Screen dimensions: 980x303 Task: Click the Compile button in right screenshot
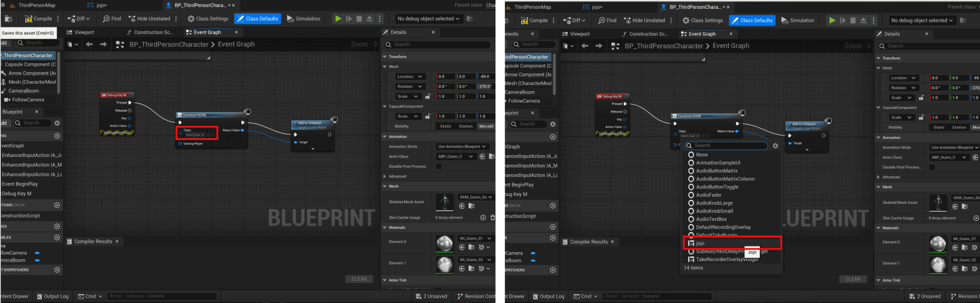click(x=534, y=21)
